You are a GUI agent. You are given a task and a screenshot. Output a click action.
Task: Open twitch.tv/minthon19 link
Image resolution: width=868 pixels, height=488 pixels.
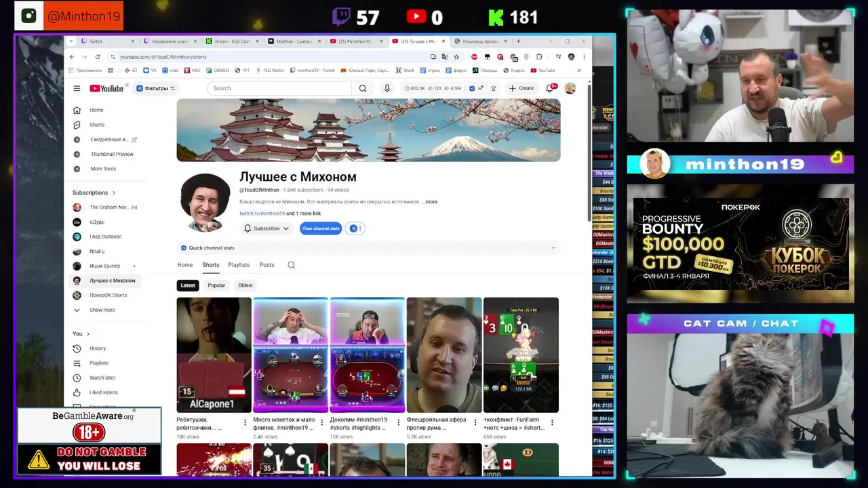[262, 213]
